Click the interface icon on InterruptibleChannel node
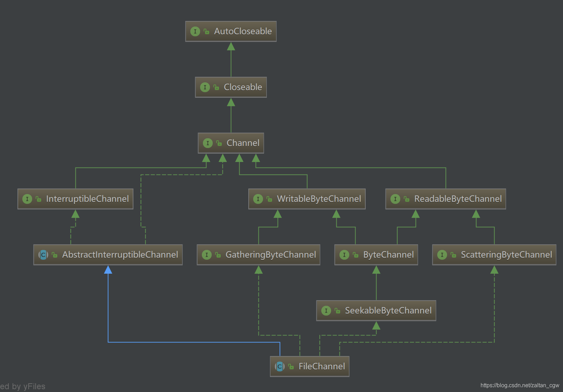 coord(27,199)
